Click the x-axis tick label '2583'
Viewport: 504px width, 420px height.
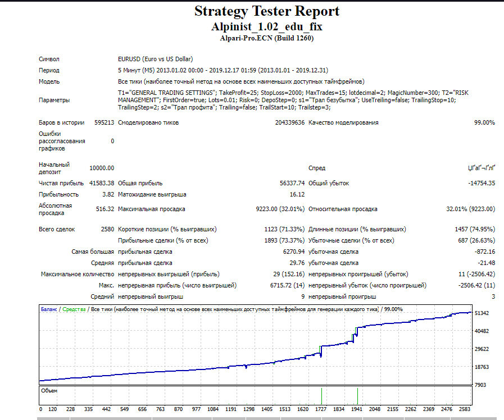pos(465,409)
